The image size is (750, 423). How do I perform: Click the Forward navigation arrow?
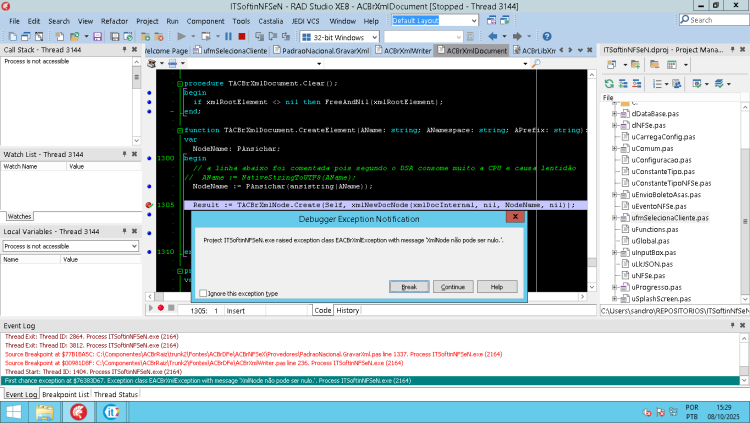coord(518,36)
